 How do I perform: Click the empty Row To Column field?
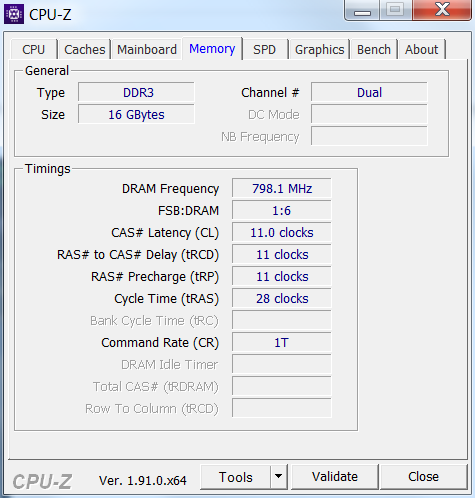[x=282, y=408]
